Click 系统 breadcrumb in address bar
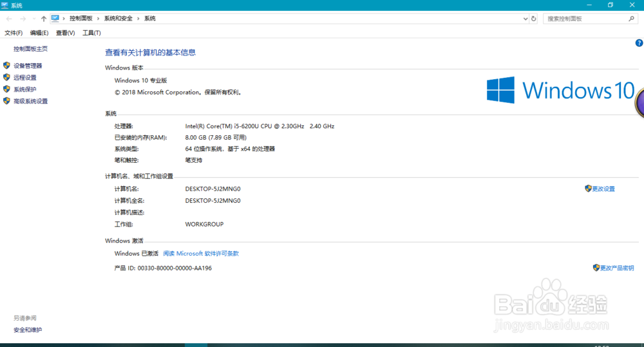 click(x=150, y=19)
